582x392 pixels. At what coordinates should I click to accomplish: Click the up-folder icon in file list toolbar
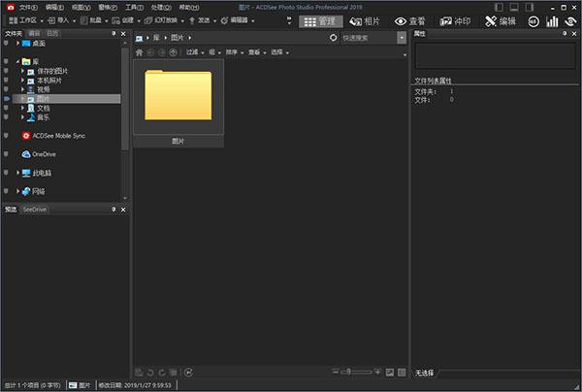(x=173, y=52)
